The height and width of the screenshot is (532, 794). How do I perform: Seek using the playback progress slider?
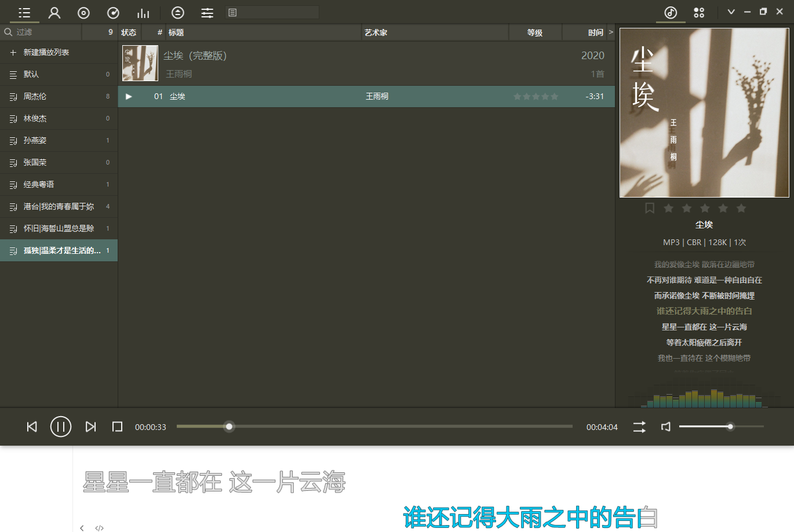click(x=374, y=427)
